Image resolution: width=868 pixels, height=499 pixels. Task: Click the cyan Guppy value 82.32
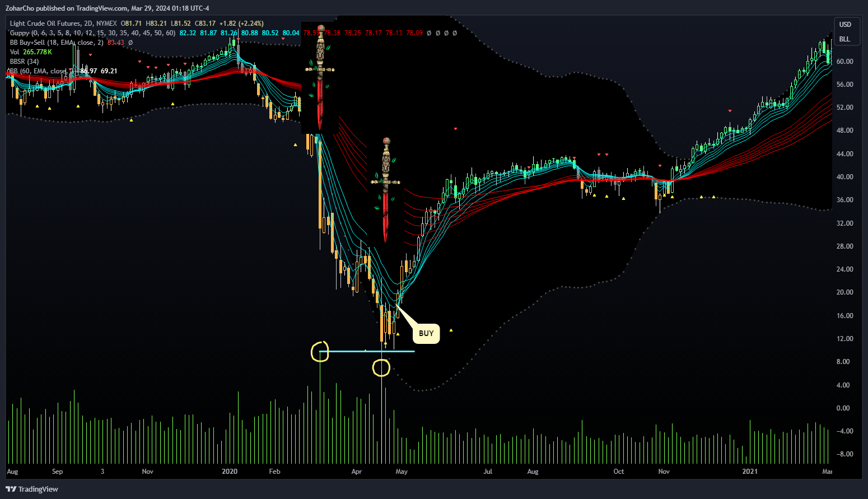click(x=188, y=33)
